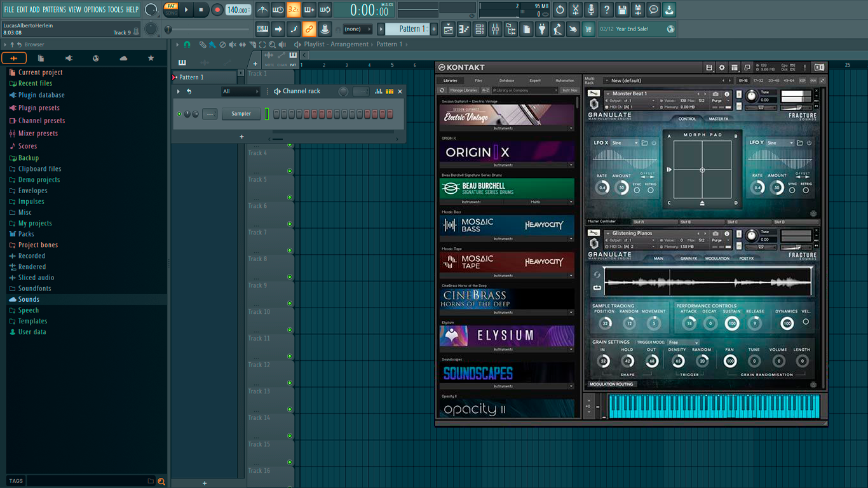Switch to the MASTER FX tab
Viewport: 868px width, 488px height.
pos(719,119)
